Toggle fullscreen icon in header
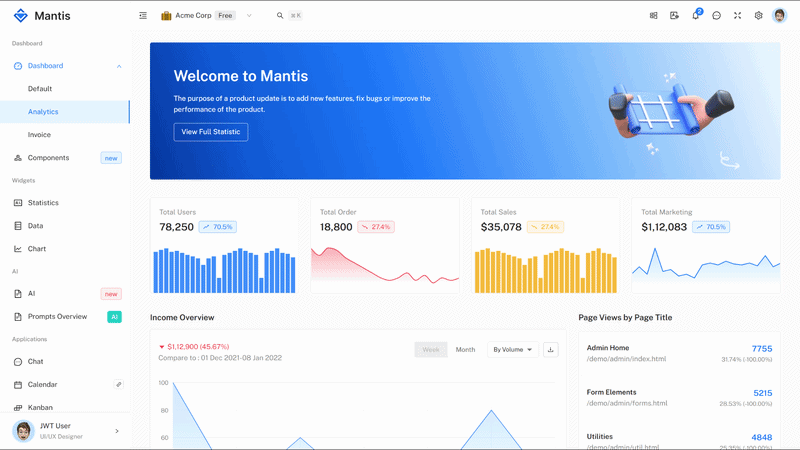The width and height of the screenshot is (800, 450). (x=737, y=15)
